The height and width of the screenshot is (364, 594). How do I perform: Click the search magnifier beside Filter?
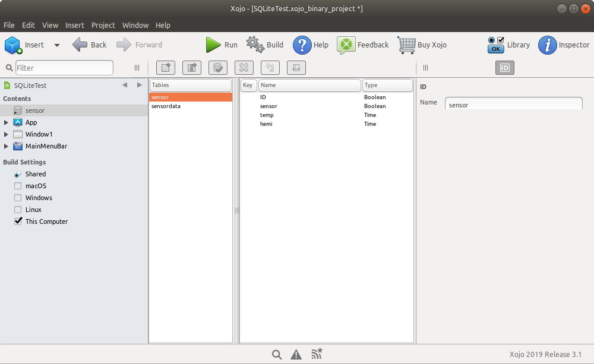pyautogui.click(x=10, y=68)
